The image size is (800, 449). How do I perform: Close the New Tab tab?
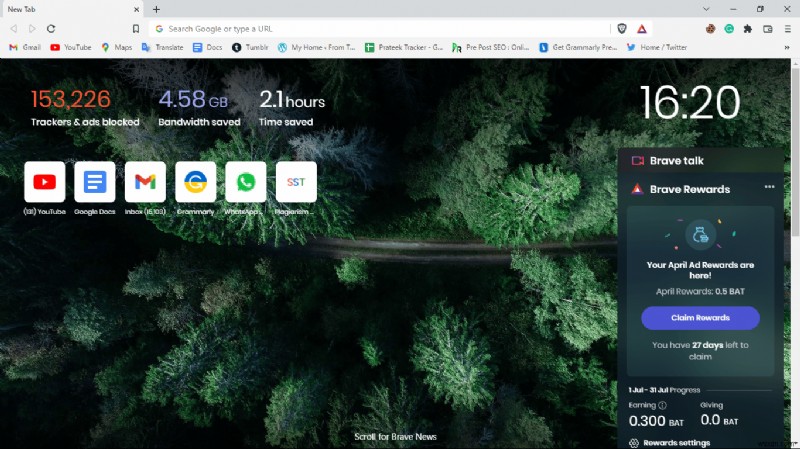[x=136, y=9]
